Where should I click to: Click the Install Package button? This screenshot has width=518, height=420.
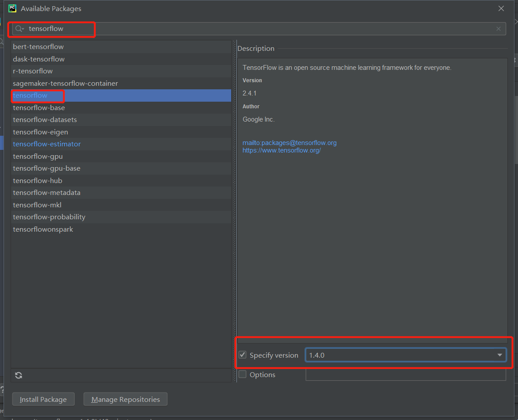click(43, 399)
